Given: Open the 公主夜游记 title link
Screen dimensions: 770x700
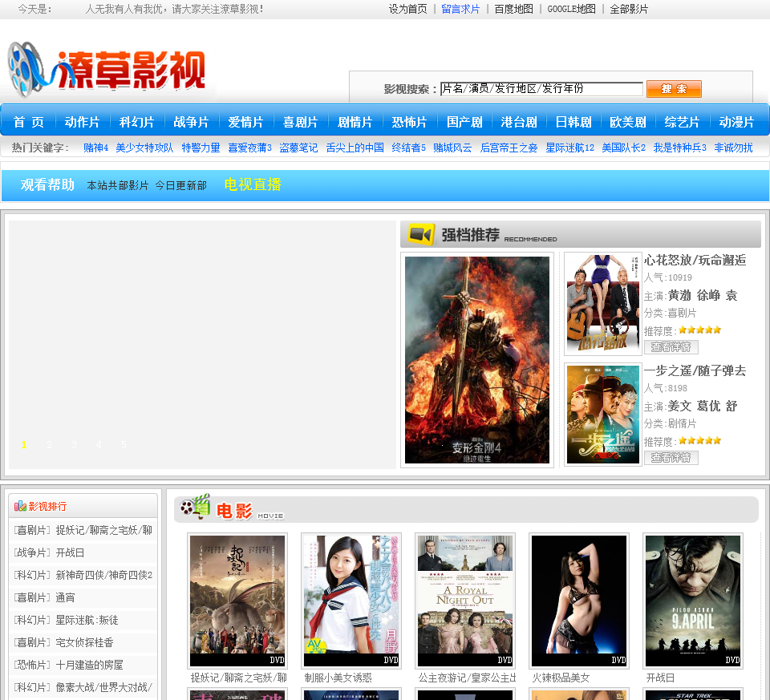Looking at the screenshot, I should click(467, 678).
